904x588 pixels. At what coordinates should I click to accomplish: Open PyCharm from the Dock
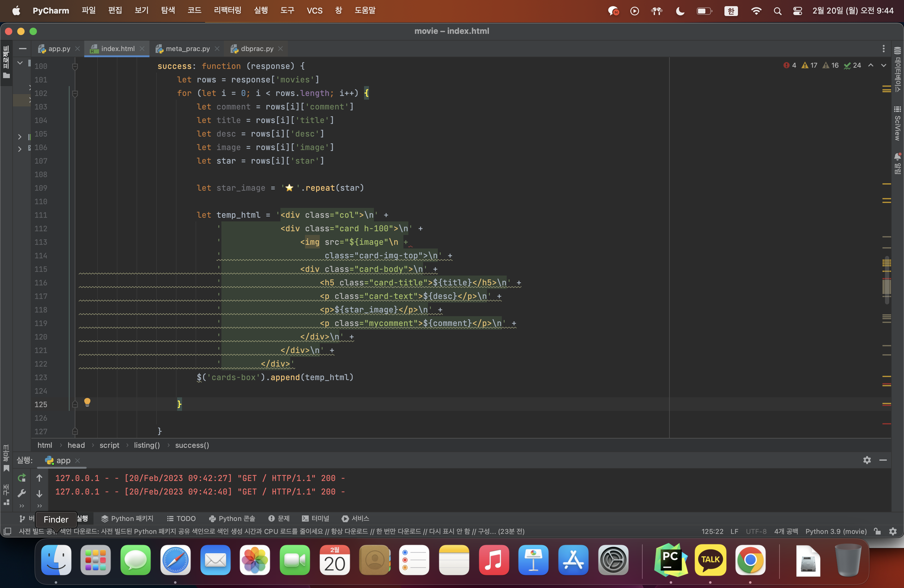pyautogui.click(x=671, y=560)
